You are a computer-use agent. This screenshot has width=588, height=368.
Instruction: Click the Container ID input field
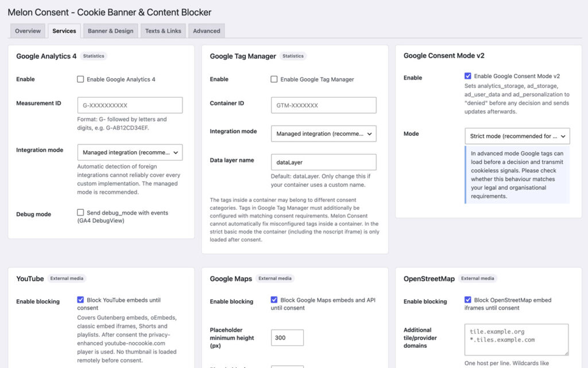click(324, 105)
